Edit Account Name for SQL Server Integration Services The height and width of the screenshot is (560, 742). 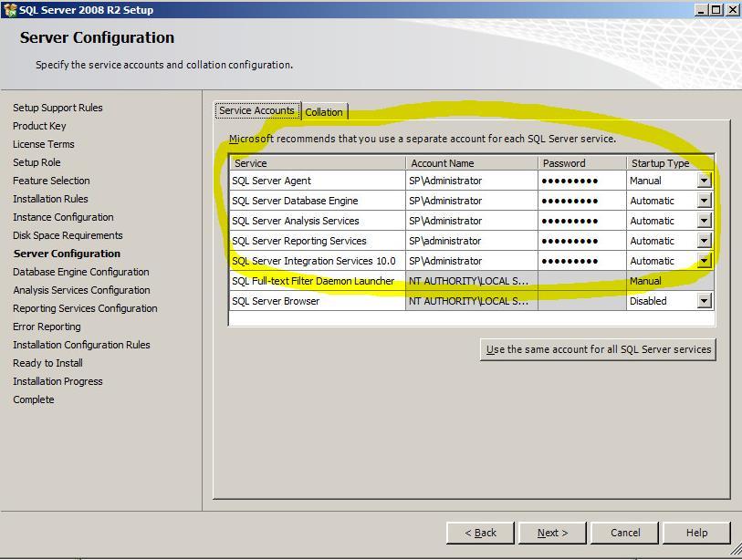pos(471,261)
